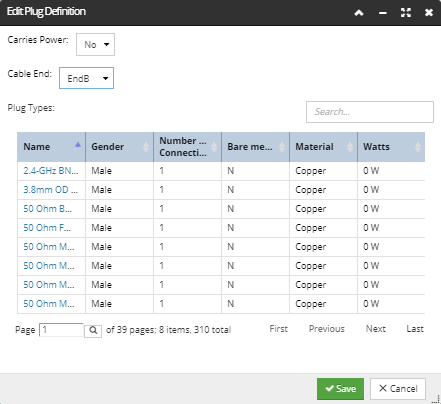Click the fullscreen expand icon in the title bar
This screenshot has width=441, height=404.
click(x=406, y=13)
